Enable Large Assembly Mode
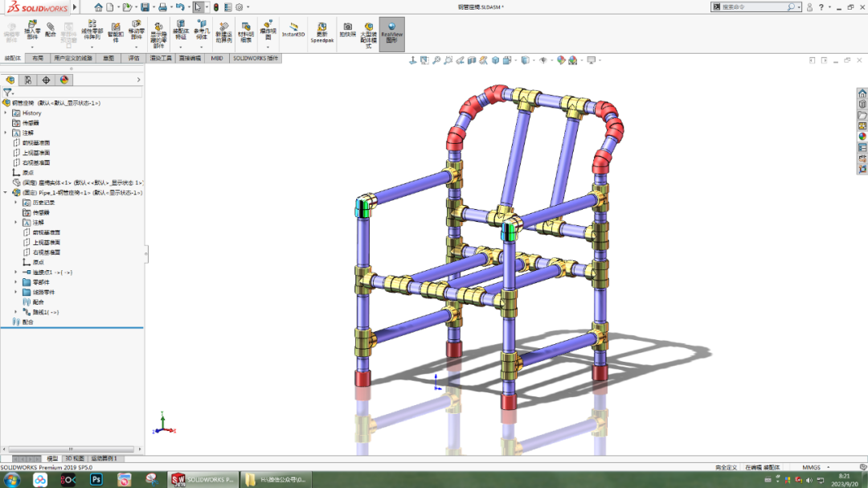Image resolution: width=868 pixels, height=488 pixels. click(x=369, y=34)
